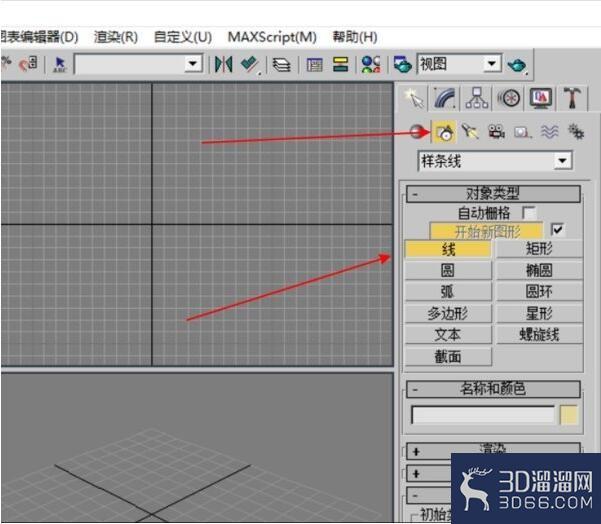Open the named selection sets dropdown

(193, 64)
